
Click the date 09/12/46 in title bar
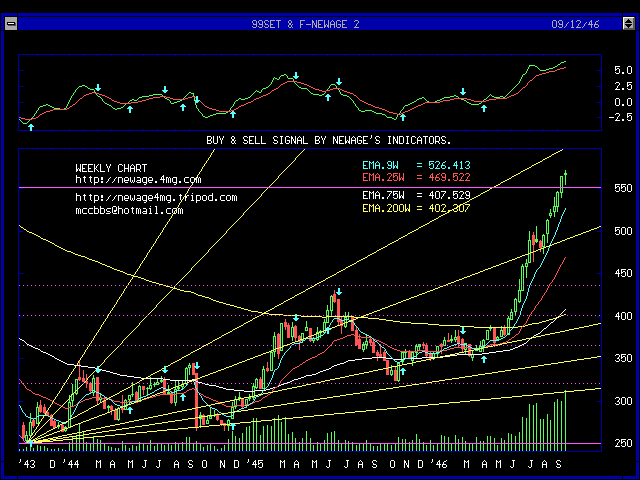(575, 24)
